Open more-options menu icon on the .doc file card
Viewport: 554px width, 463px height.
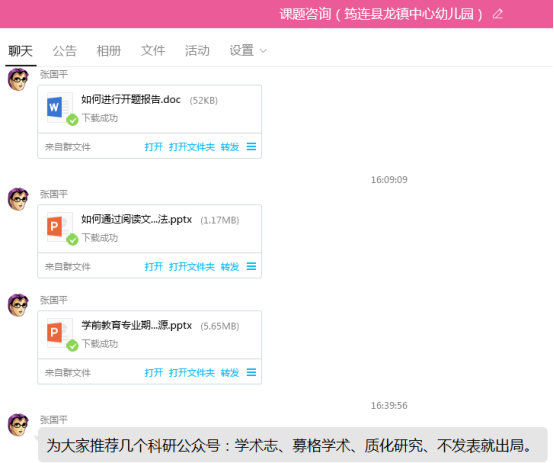[251, 146]
